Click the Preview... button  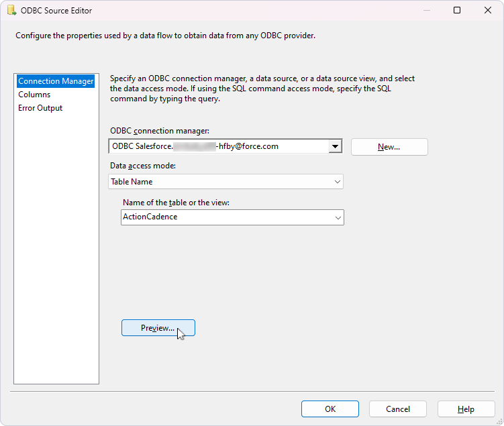point(158,328)
